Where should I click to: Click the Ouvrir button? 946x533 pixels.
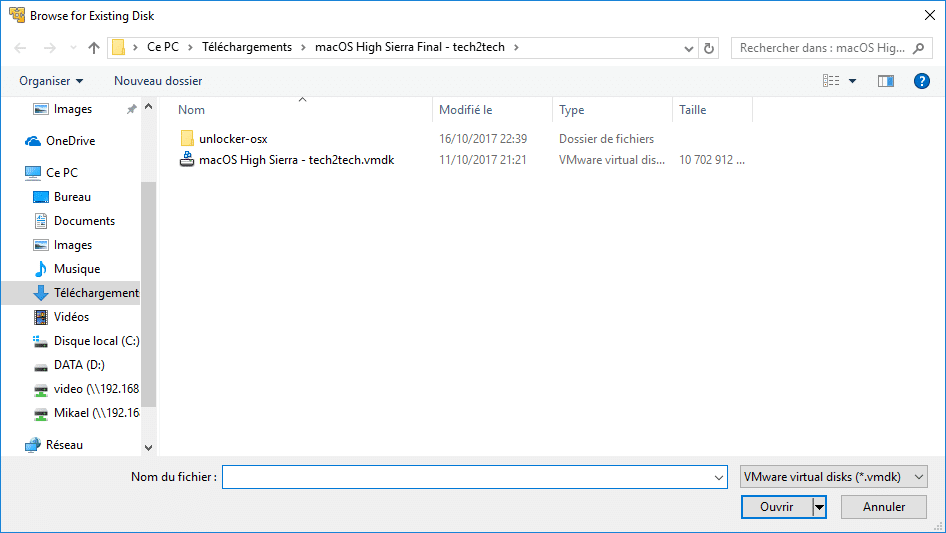click(776, 507)
